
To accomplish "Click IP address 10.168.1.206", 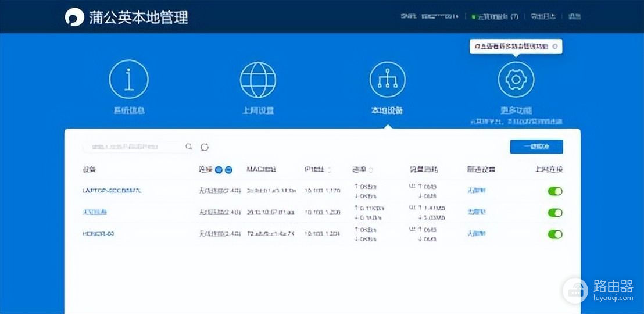I will [x=323, y=212].
